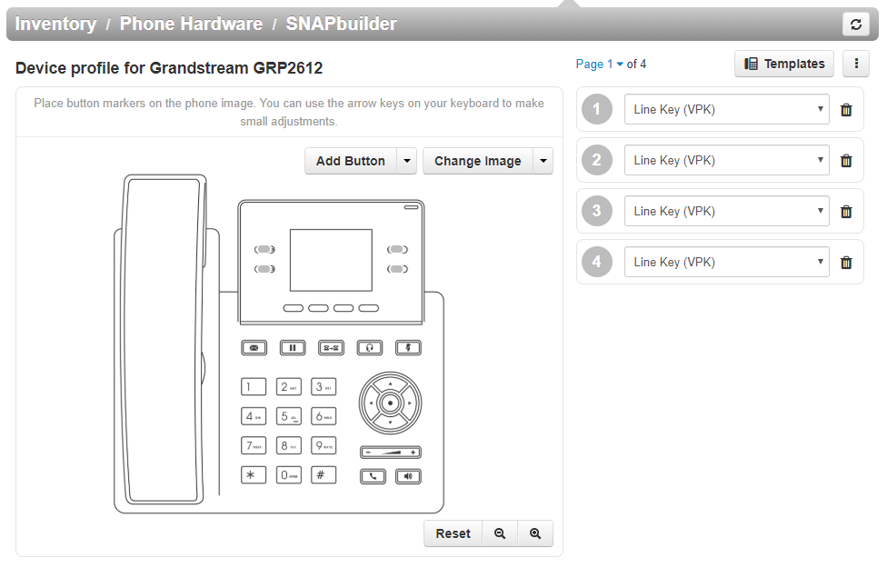
Task: Click the first softkey under phone screen
Action: click(x=293, y=308)
